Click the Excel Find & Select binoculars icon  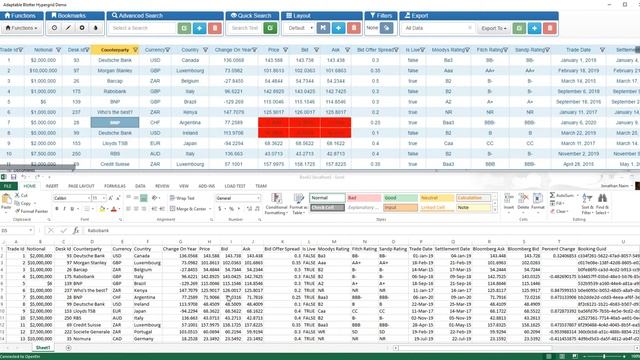point(602,199)
